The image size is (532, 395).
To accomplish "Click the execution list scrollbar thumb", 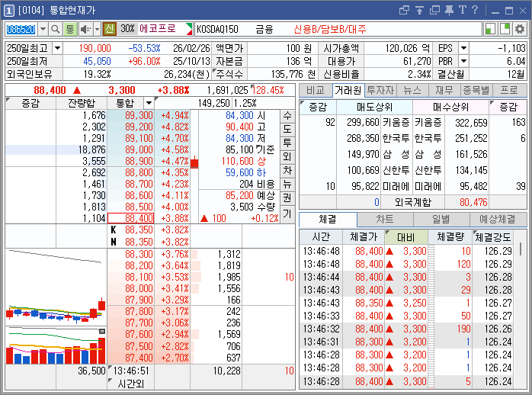I will (521, 249).
